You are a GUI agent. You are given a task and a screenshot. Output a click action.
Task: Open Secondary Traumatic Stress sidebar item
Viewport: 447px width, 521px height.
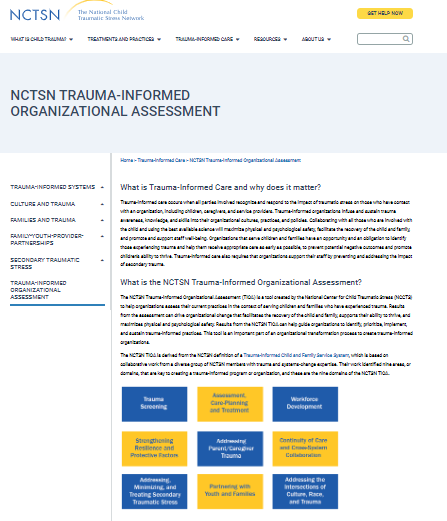(x=45, y=263)
